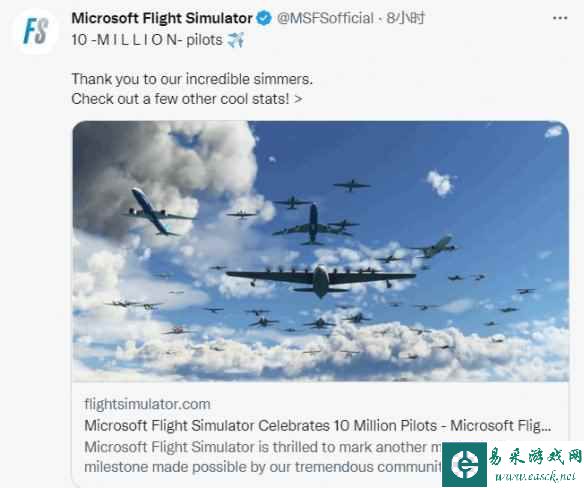Click the large seaplane in the image
This screenshot has width=584, height=488.
(x=321, y=280)
